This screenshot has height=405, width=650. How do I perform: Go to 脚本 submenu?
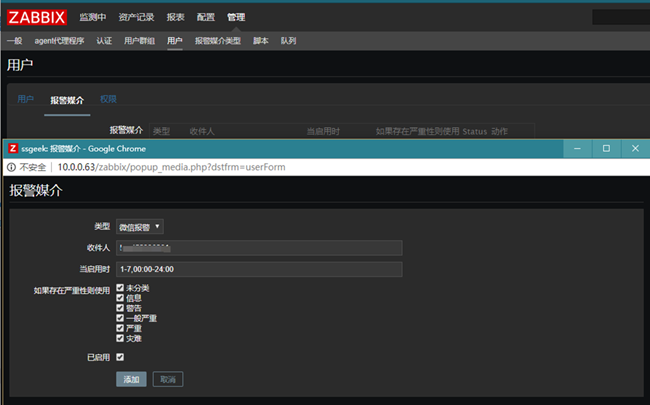point(261,41)
